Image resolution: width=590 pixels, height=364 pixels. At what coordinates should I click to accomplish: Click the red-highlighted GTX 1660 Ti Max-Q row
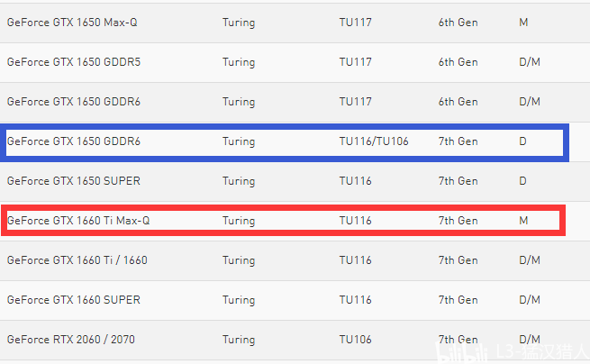click(284, 221)
